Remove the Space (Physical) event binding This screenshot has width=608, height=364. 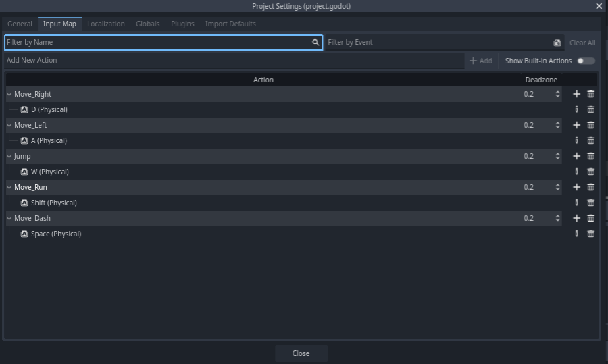[x=590, y=234]
